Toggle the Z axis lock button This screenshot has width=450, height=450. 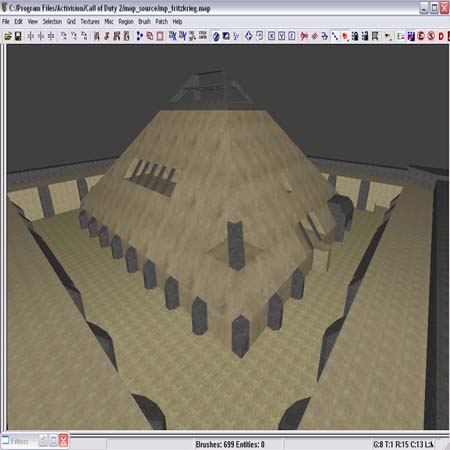click(x=292, y=36)
